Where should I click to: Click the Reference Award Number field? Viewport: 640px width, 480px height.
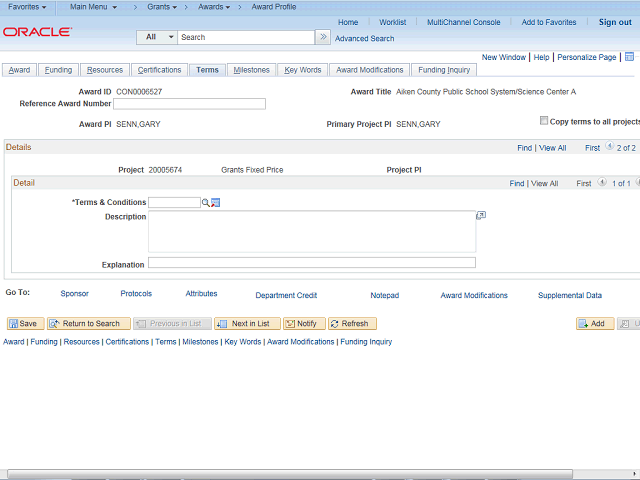[x=189, y=104]
